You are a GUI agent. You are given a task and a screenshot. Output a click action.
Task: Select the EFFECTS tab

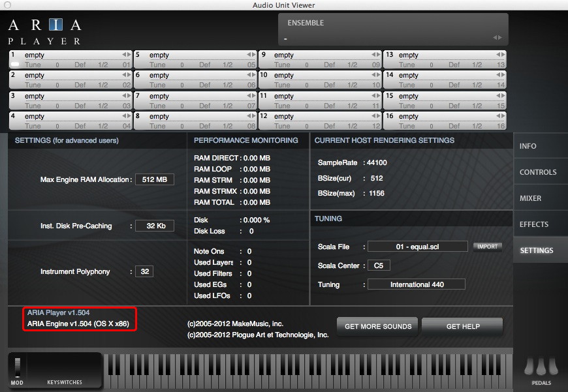(x=533, y=224)
